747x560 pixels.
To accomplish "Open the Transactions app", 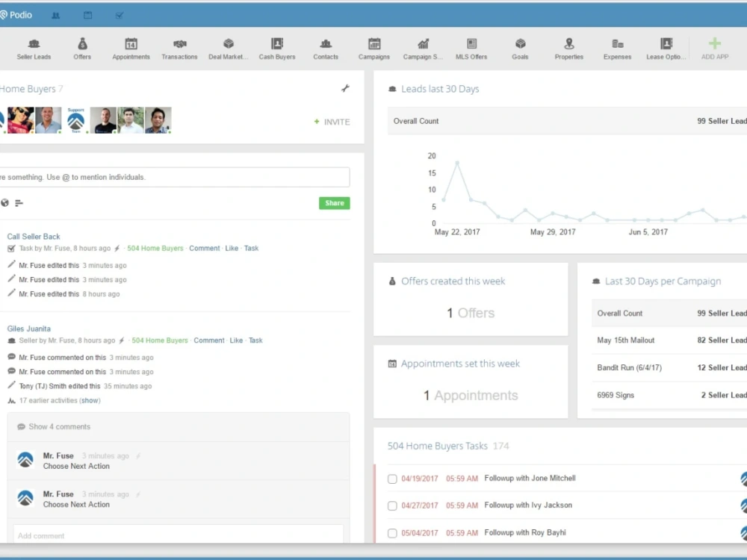I will [179, 49].
